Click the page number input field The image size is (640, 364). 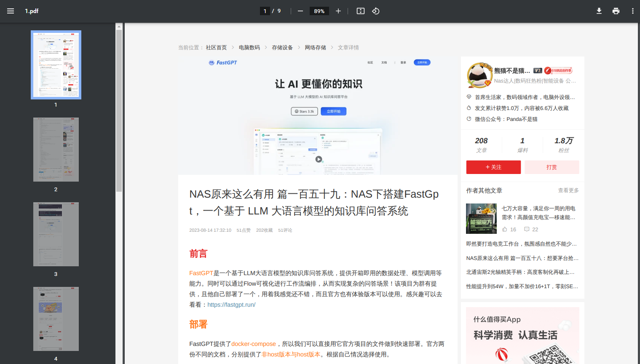click(265, 11)
